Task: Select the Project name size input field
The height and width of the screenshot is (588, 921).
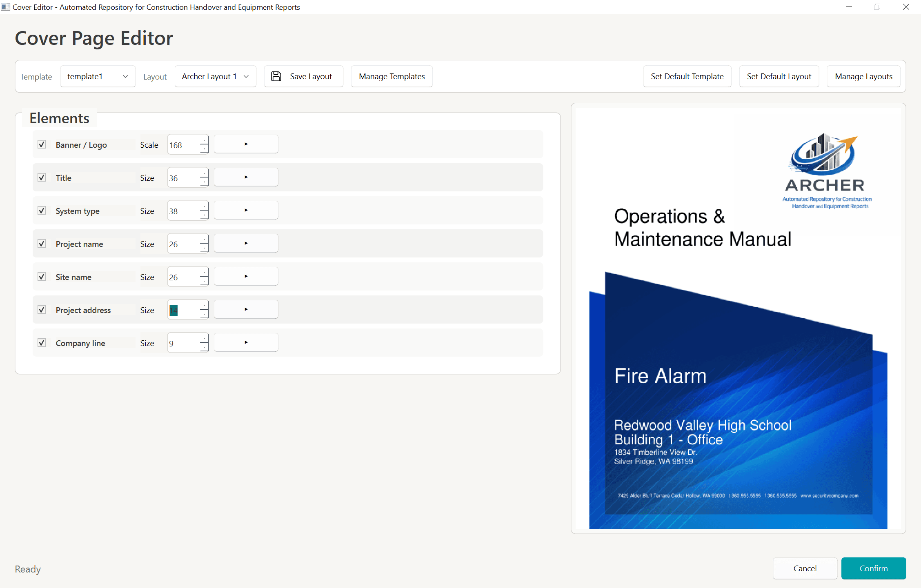Action: point(184,243)
